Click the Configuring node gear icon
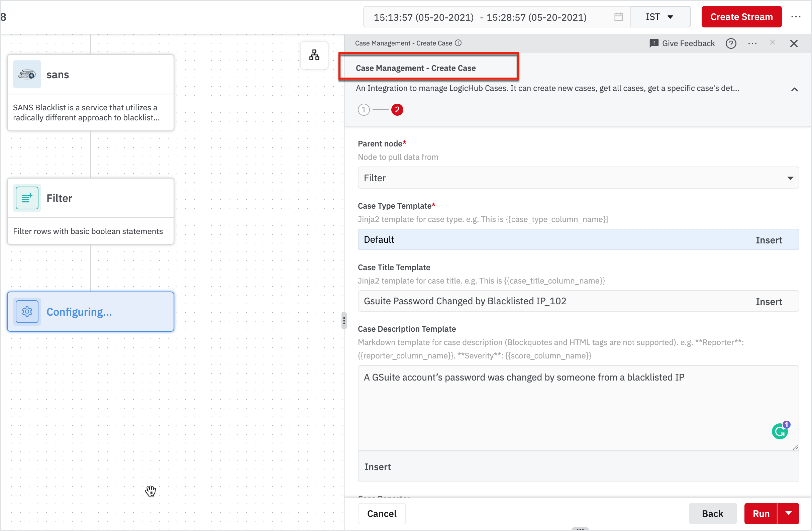 point(27,311)
